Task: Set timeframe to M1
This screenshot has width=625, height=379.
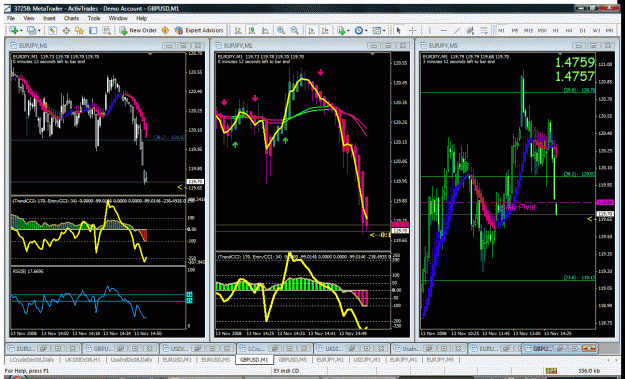Action: (x=501, y=30)
